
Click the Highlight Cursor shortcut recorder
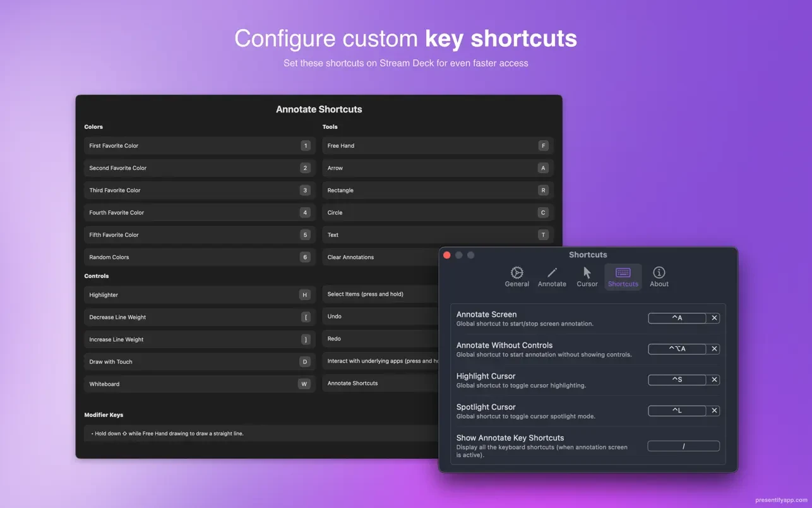(677, 380)
